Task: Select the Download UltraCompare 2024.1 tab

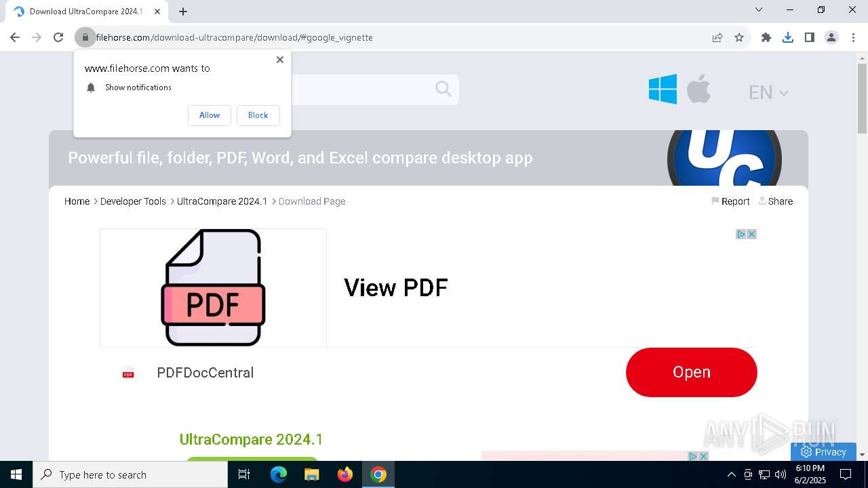Action: [x=85, y=12]
